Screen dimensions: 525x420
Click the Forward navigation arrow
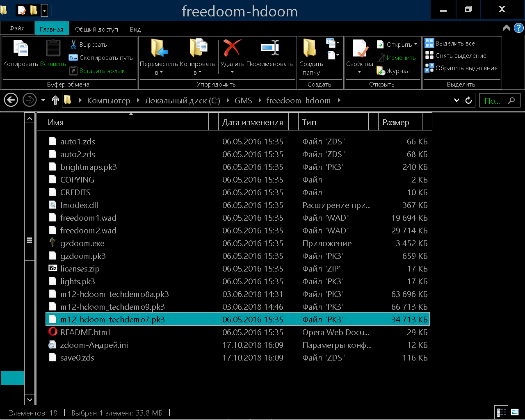coord(30,100)
